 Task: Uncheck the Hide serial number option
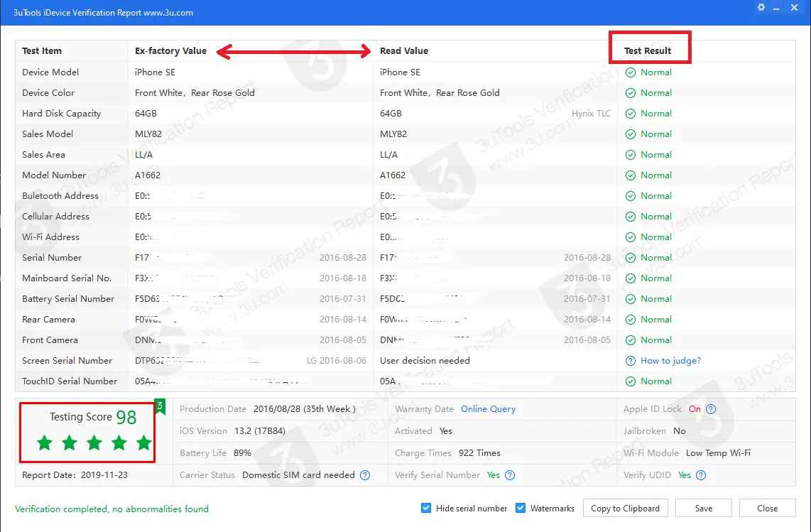[x=426, y=508]
